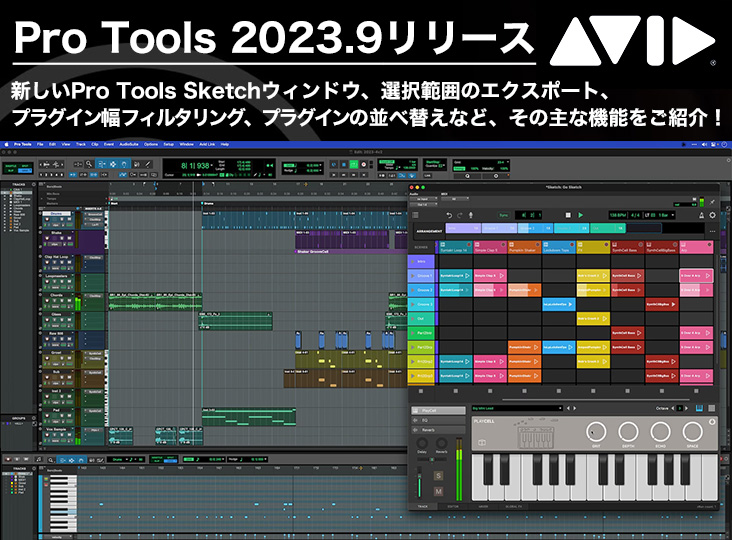Open the arrangement three-dots menu
The height and width of the screenshot is (540, 732).
(712, 231)
